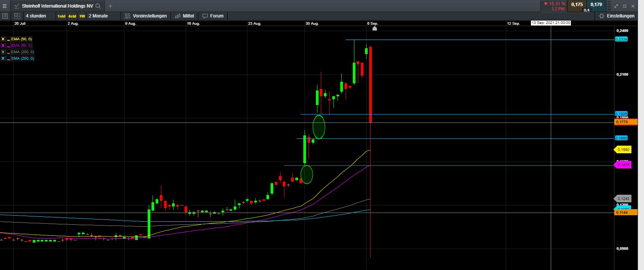Image resolution: width=644 pixels, height=270 pixels.
Task: Click the gear icon beside Einstellungen
Action: pyautogui.click(x=602, y=16)
